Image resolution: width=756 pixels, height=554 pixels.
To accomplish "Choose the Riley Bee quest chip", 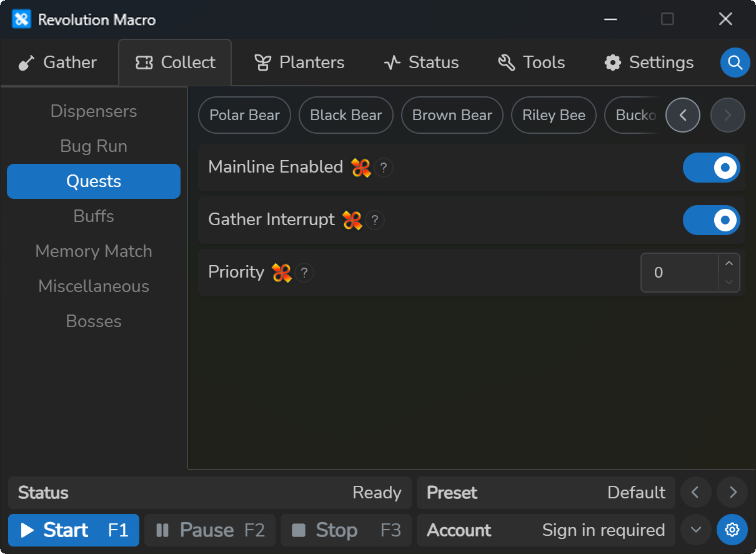I will click(554, 115).
